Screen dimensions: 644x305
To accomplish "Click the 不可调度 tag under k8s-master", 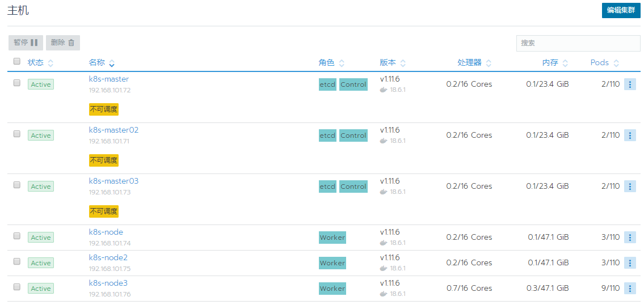I will (103, 109).
